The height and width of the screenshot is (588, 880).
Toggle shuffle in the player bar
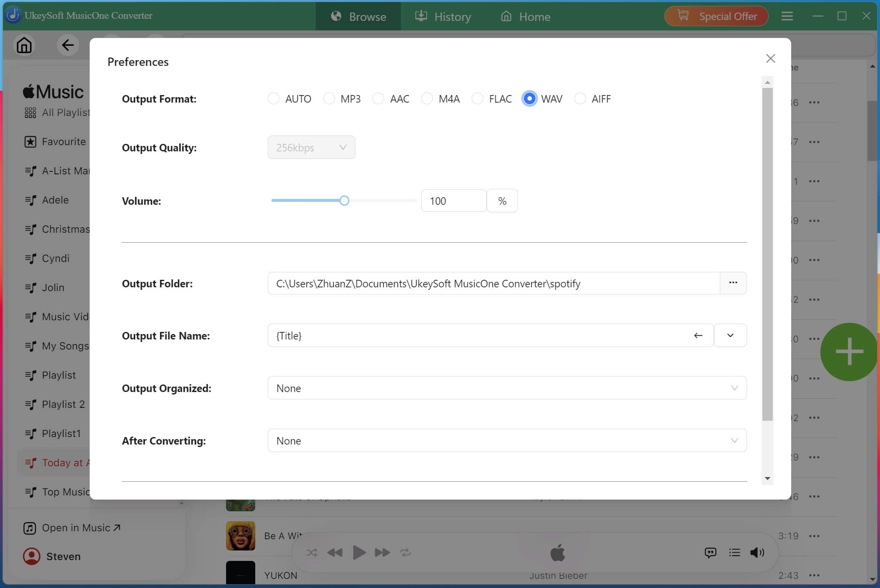(x=312, y=553)
